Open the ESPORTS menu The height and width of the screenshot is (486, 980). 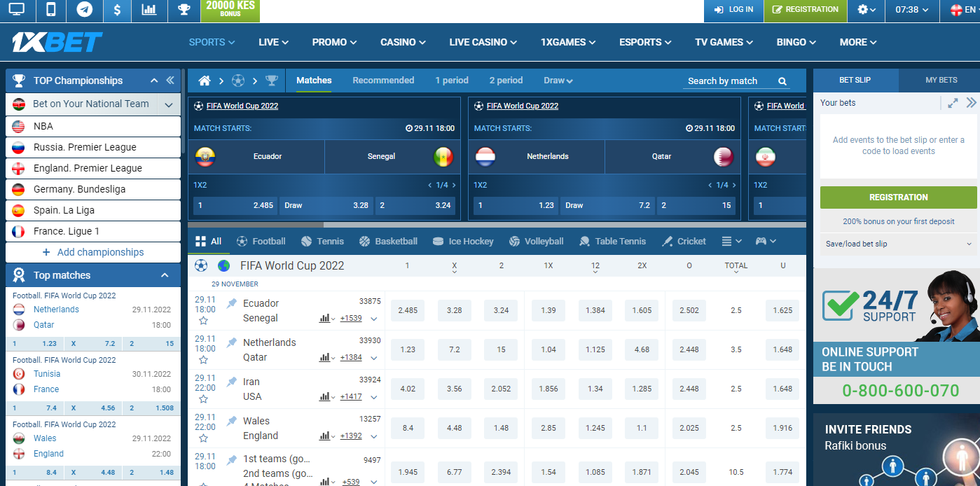click(645, 42)
